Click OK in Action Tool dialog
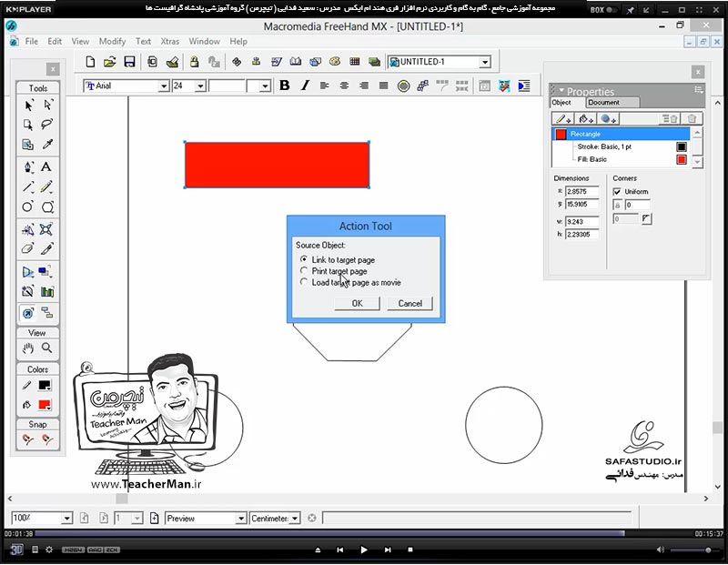This screenshot has width=728, height=565. tap(357, 304)
